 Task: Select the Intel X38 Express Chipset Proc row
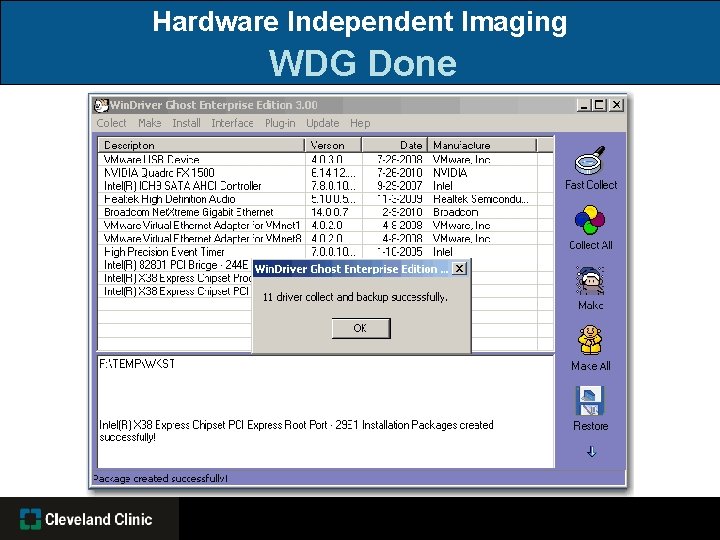(x=176, y=278)
